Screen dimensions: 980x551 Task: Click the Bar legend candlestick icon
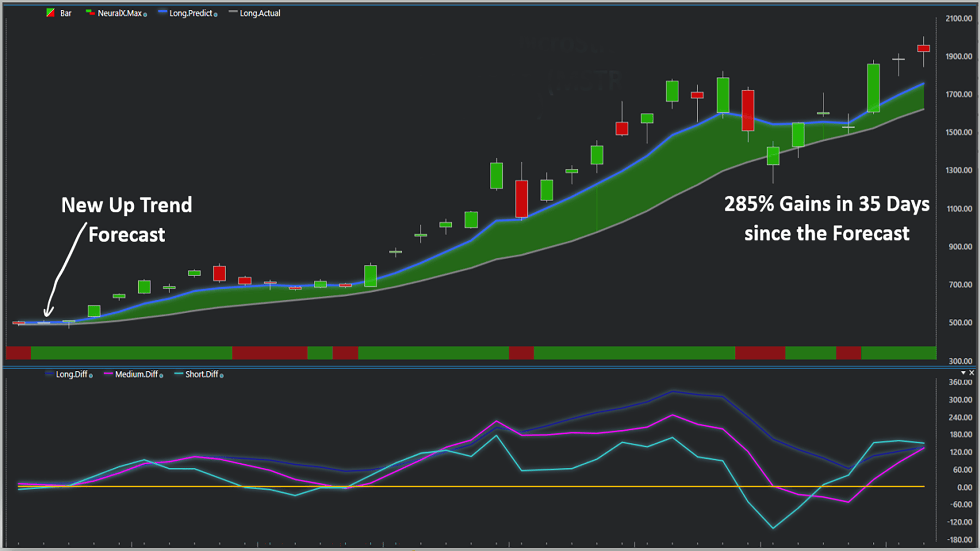[51, 13]
